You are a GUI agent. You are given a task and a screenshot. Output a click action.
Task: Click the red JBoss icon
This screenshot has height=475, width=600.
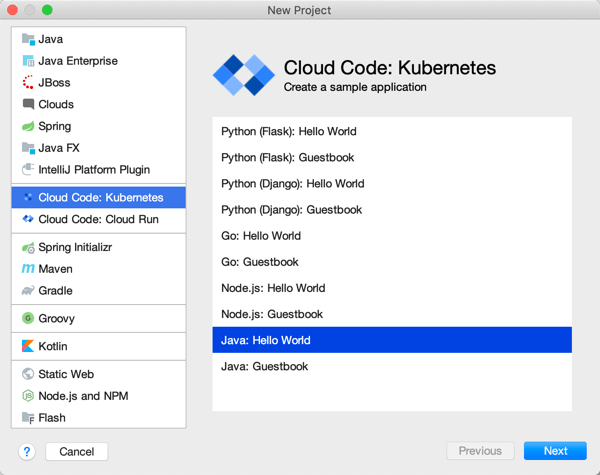(x=28, y=83)
